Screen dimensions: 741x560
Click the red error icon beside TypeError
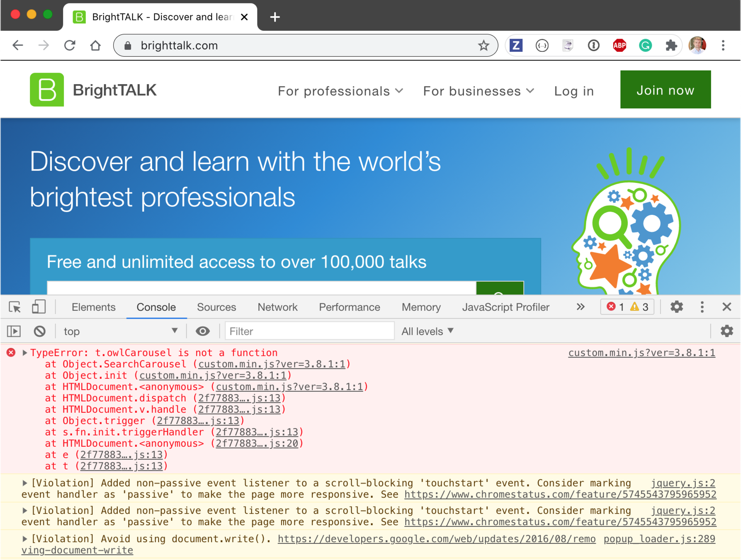[x=11, y=353]
